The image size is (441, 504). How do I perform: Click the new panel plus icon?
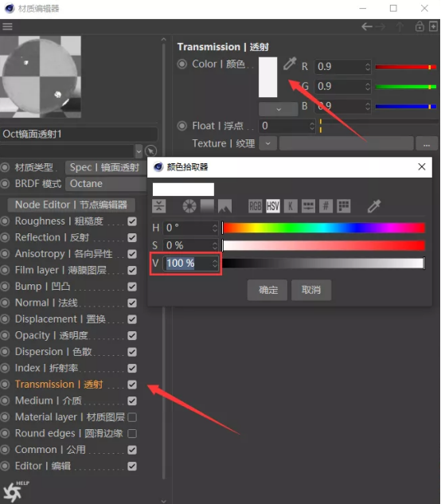(433, 26)
